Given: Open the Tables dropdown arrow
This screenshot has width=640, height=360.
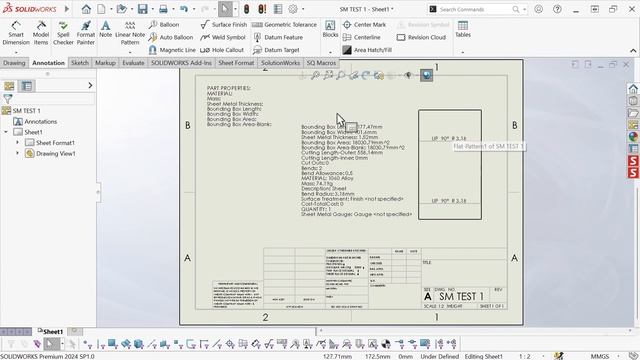Looking at the screenshot, I should point(463,52).
